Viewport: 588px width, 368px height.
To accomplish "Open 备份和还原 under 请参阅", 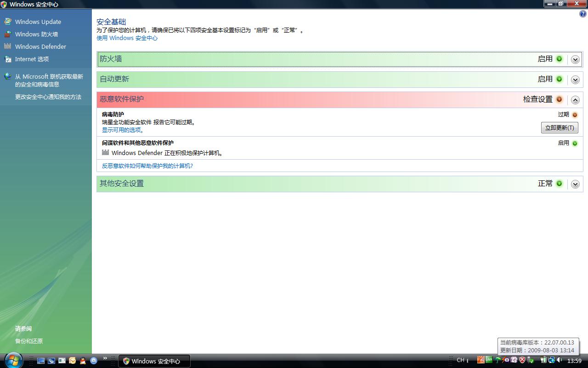I will (28, 341).
